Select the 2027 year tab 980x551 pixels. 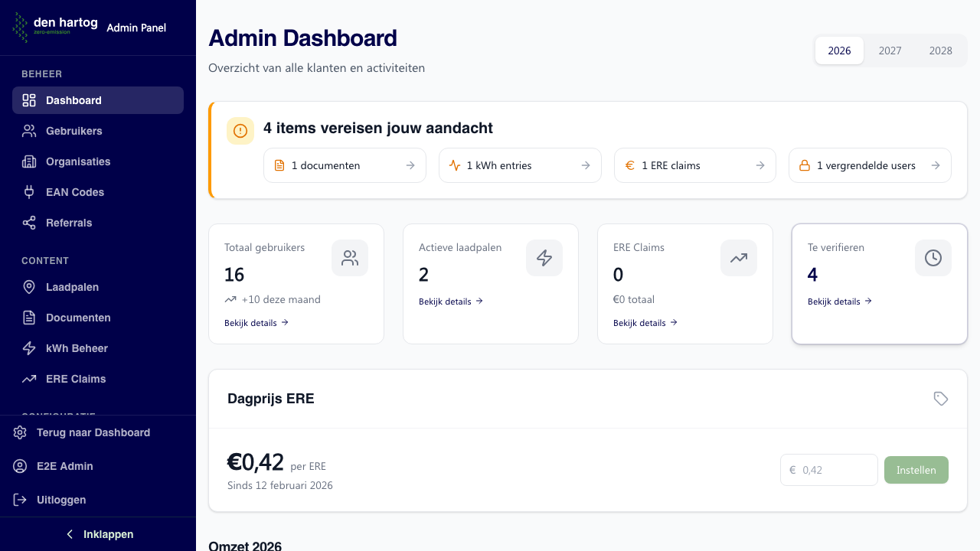tap(890, 51)
